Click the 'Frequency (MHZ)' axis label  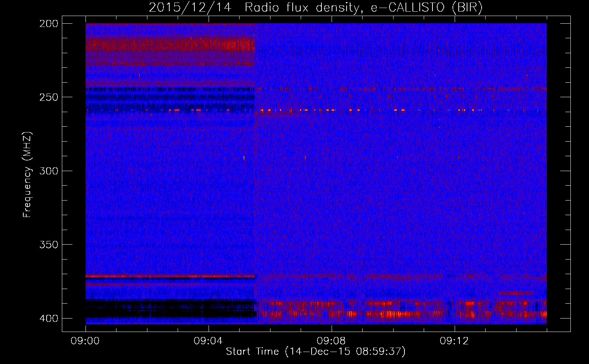(x=27, y=174)
